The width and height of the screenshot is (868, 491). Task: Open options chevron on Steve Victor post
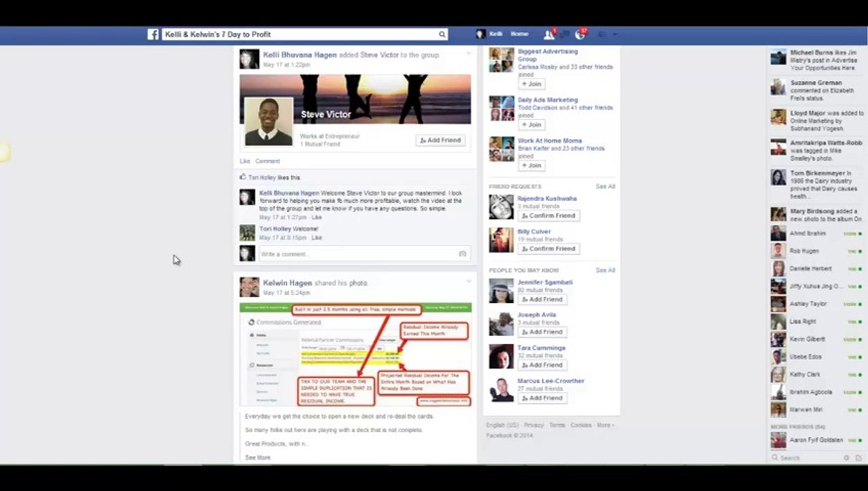click(x=468, y=54)
